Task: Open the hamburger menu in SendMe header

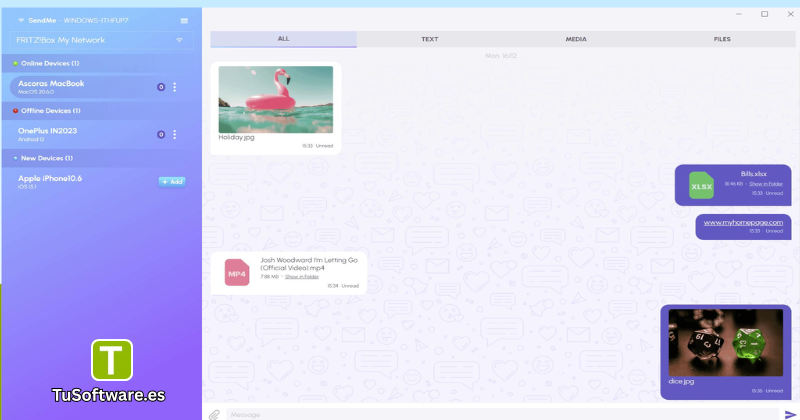Action: click(184, 21)
